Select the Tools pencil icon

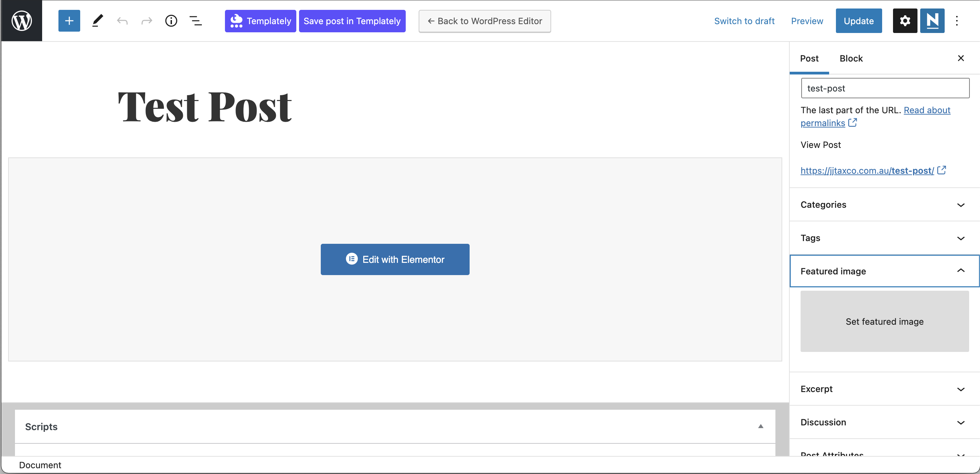[98, 20]
